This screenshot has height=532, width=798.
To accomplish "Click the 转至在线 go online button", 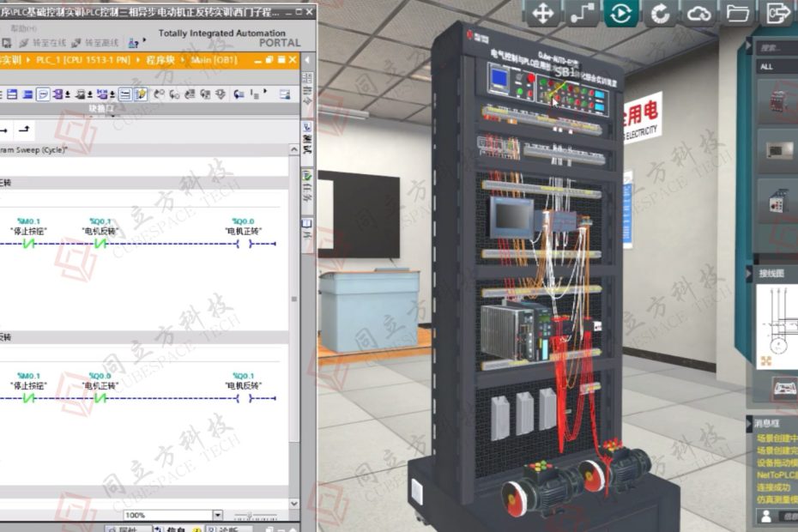I will tap(43, 43).
